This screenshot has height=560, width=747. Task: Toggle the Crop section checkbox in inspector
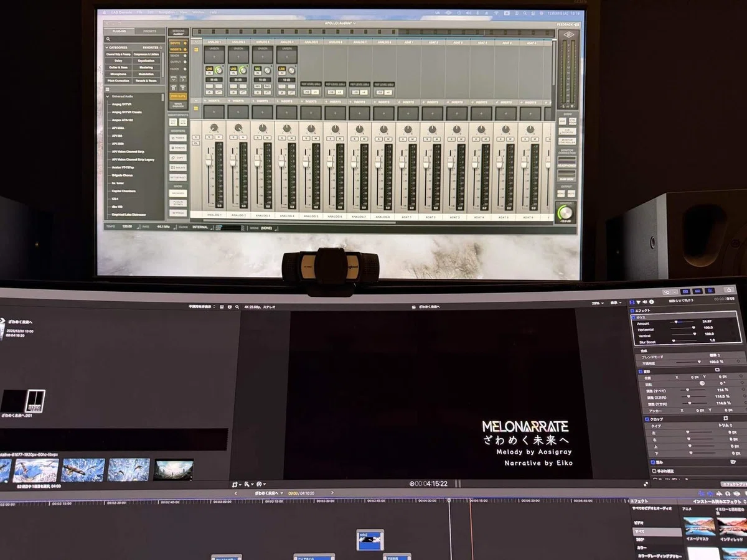tap(647, 419)
